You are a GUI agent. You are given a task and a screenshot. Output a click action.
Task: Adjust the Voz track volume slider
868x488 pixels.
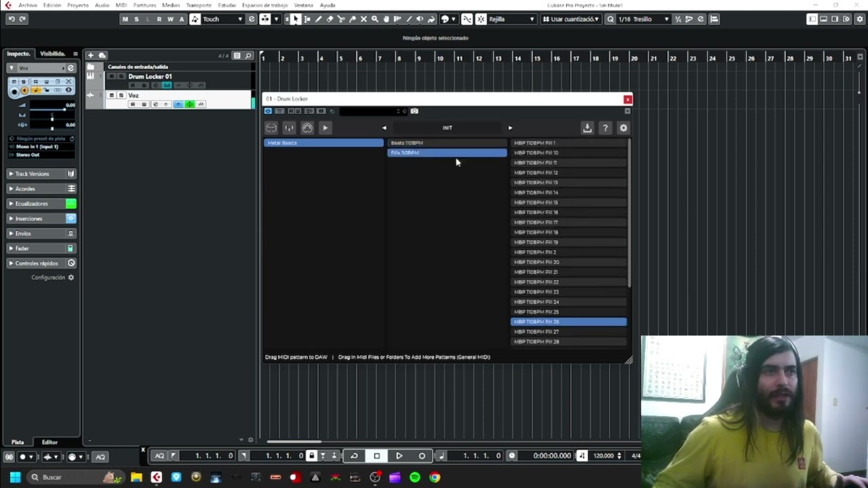[x=52, y=108]
